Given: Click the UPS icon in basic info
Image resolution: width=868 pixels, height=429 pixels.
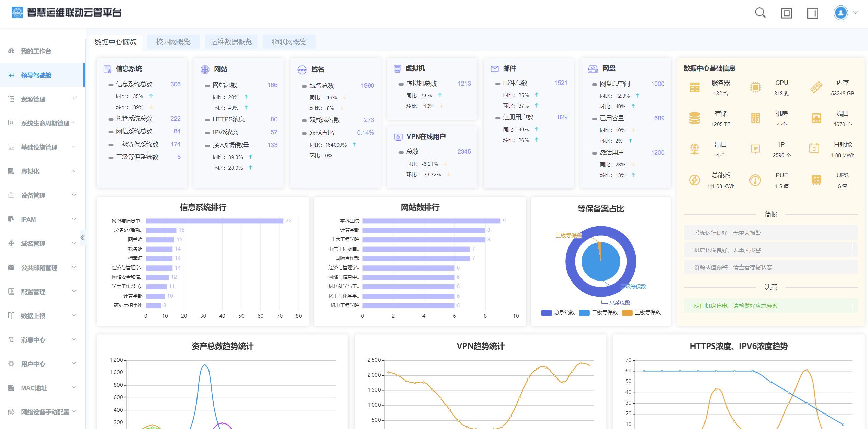Looking at the screenshot, I should click(816, 180).
